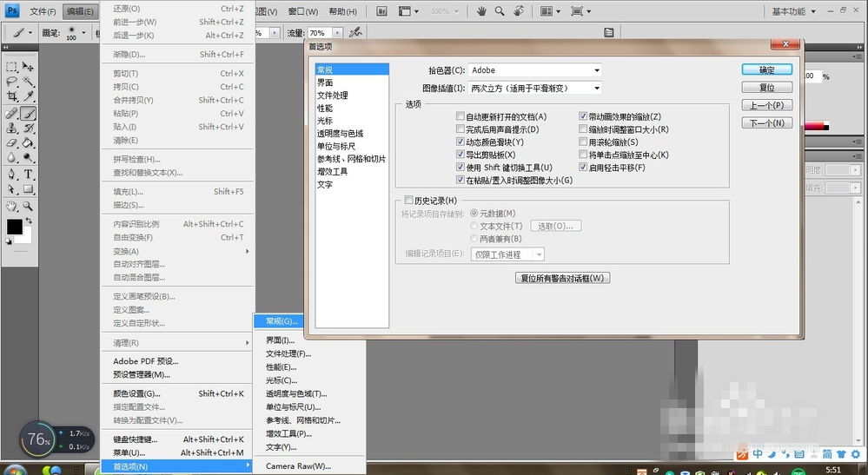Screen dimensions: 868x475
Task: Select the Eyedropper tool
Action: coord(28,96)
